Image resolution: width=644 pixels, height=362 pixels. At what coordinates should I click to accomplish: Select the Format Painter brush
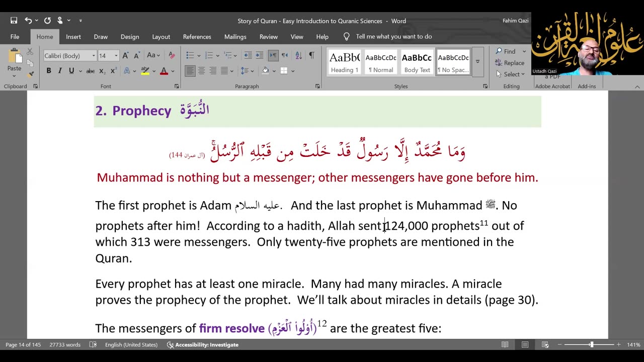click(30, 74)
